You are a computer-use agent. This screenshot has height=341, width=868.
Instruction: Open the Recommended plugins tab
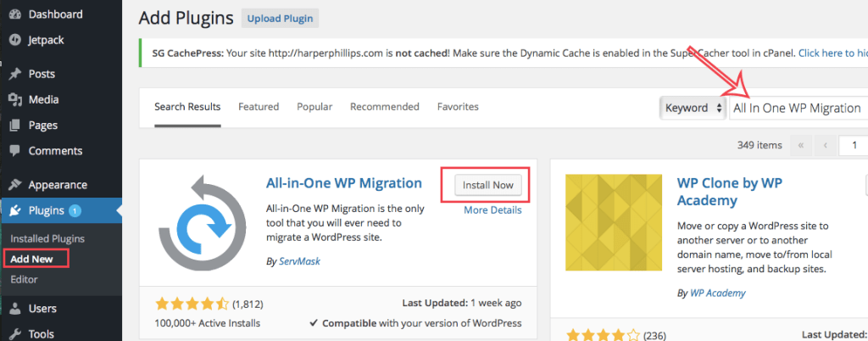(384, 107)
